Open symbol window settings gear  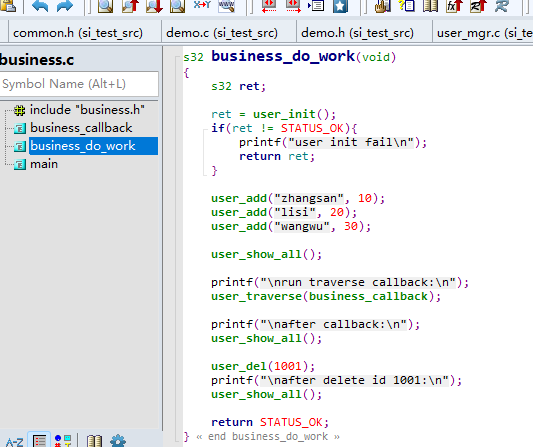click(118, 441)
